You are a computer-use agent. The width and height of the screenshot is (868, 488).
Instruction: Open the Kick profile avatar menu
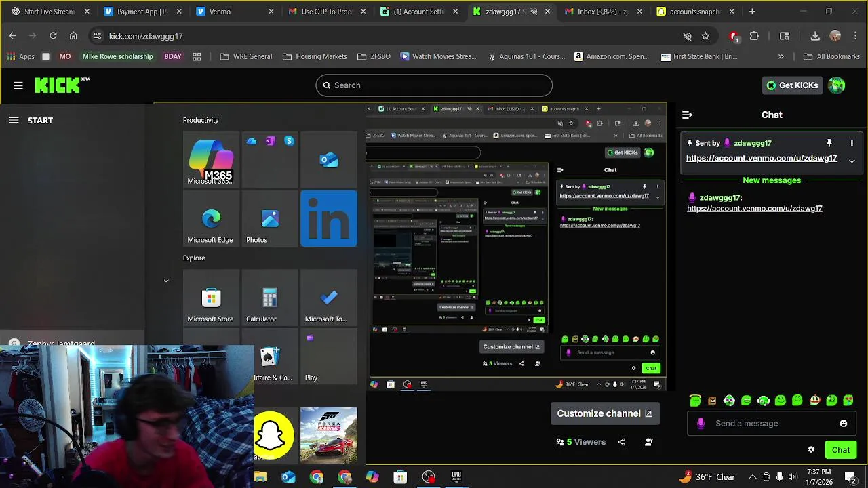coord(837,85)
